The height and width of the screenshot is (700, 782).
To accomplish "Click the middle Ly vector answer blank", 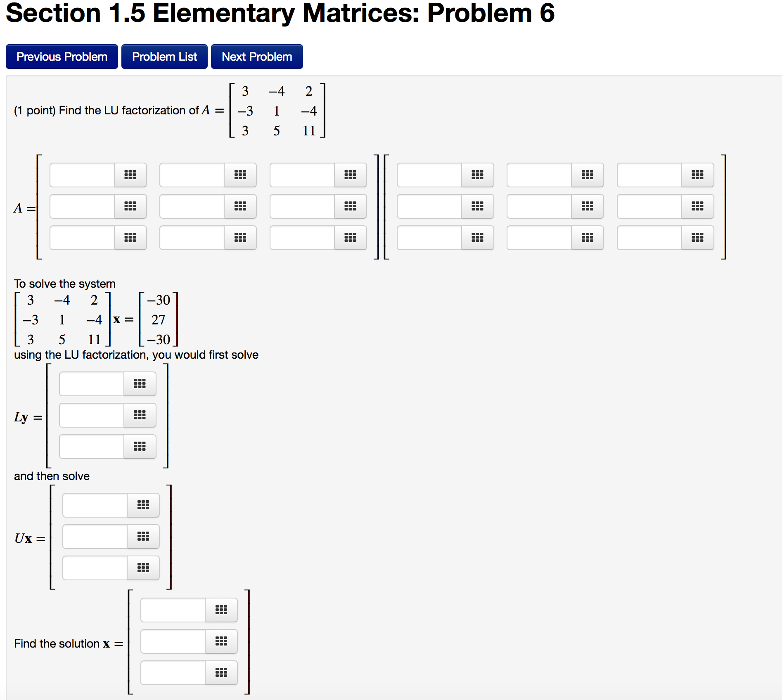I will 91,415.
